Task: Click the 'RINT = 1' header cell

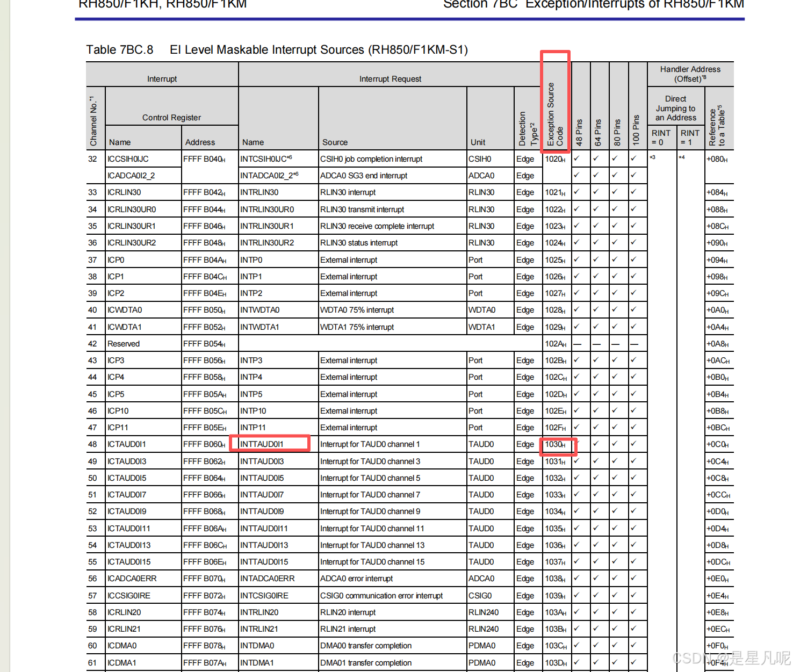Action: (x=690, y=138)
